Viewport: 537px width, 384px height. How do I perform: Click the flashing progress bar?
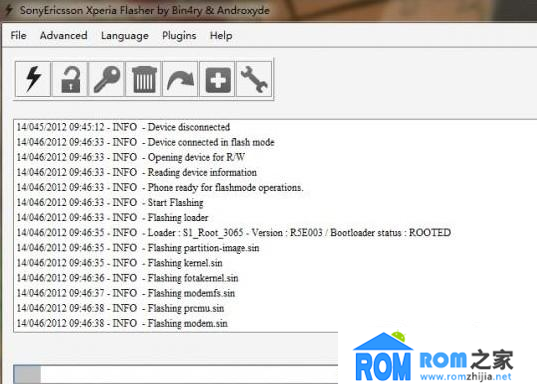176,374
